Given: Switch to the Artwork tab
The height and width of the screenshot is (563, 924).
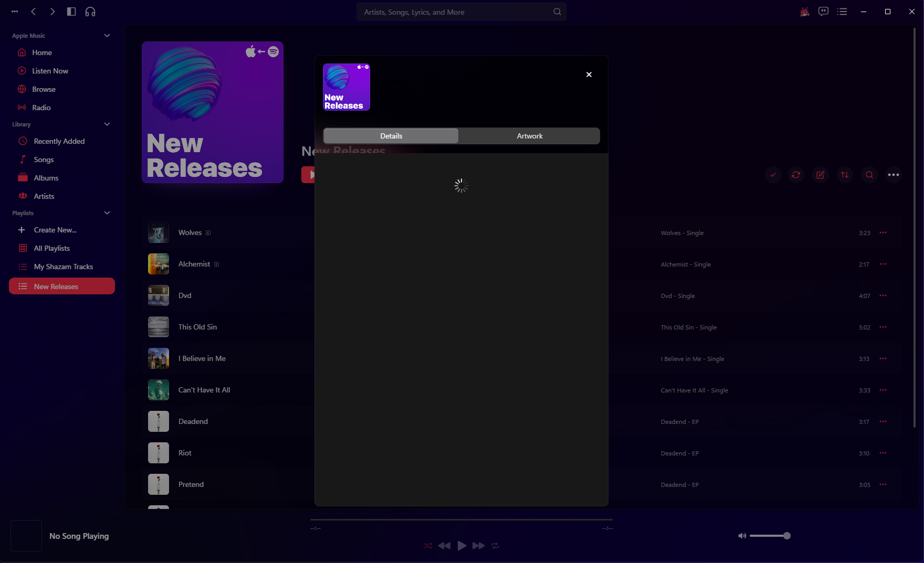Looking at the screenshot, I should (x=529, y=135).
